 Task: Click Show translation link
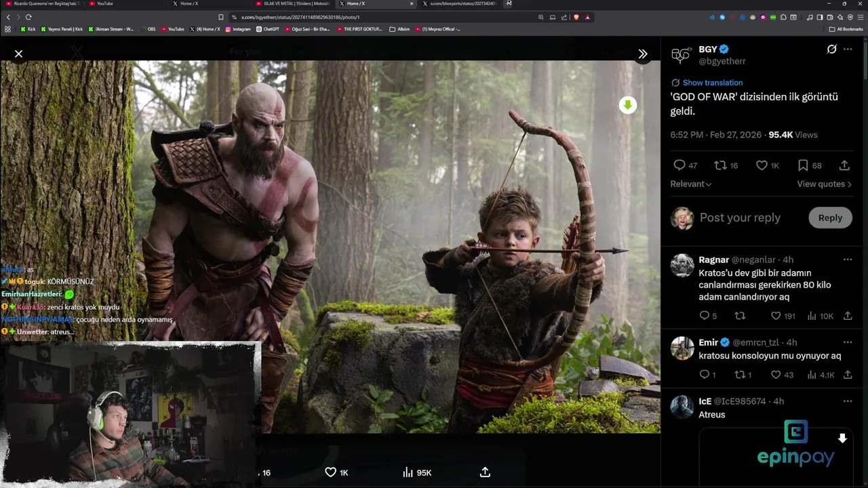tap(712, 83)
